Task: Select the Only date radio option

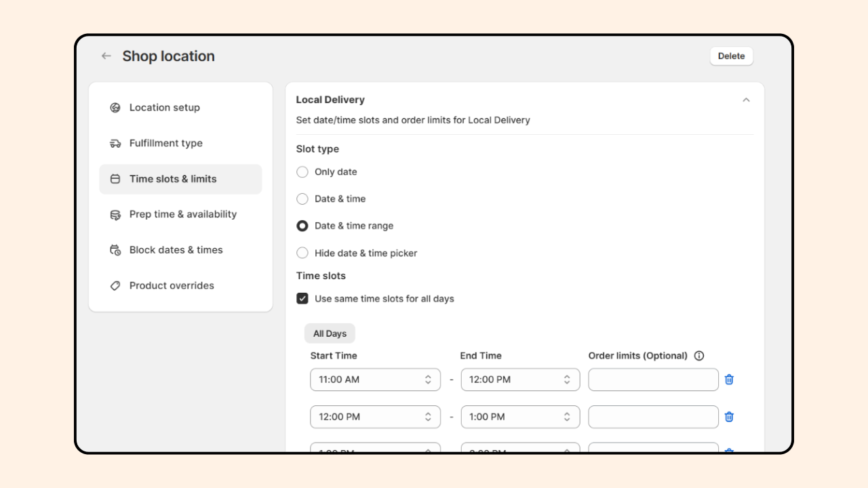Action: [x=302, y=172]
